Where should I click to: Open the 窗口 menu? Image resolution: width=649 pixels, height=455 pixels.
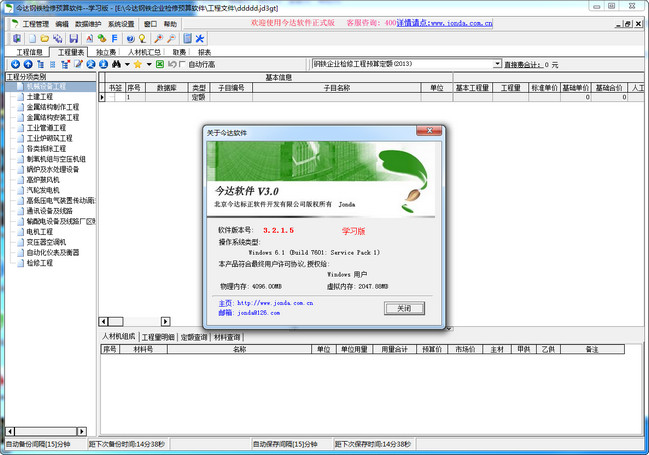pos(150,24)
